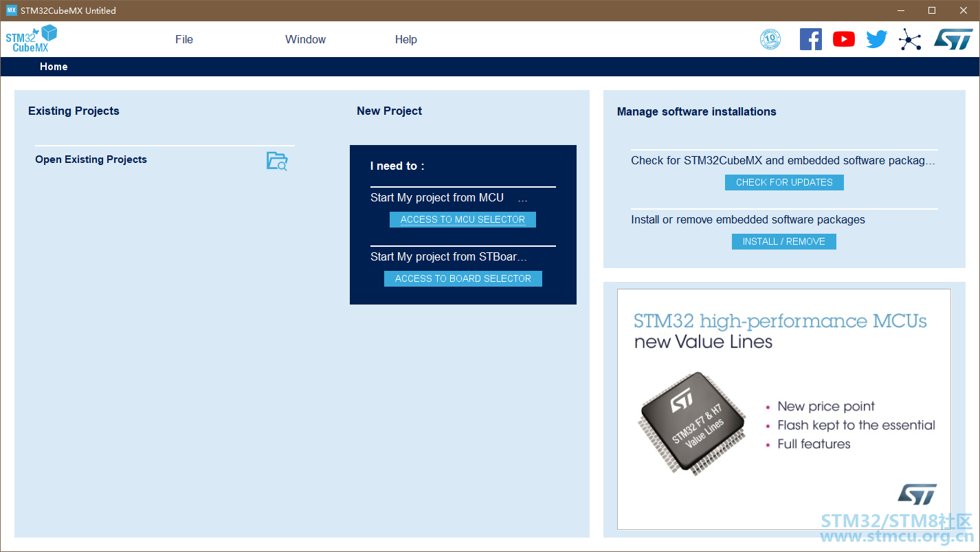Maximize the STM32CubeMX window
This screenshot has width=980, height=552.
point(932,10)
